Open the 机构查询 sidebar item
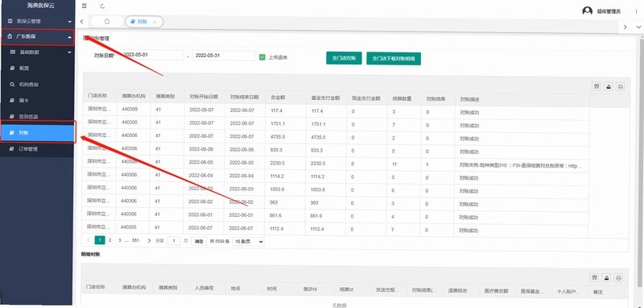The image size is (644, 308). coord(37,85)
